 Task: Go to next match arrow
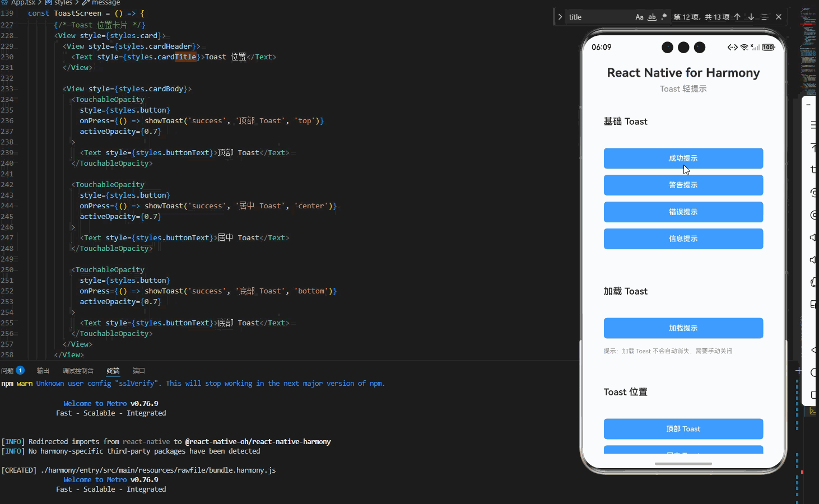tap(751, 17)
